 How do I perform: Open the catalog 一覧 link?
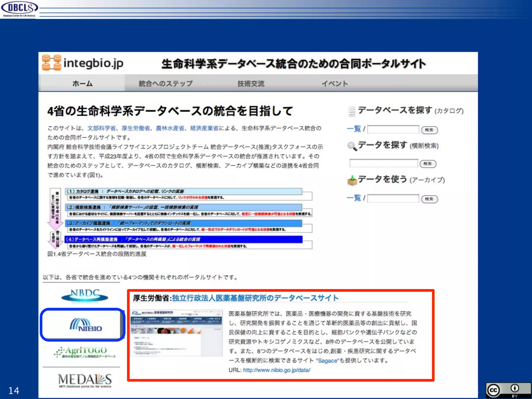(354, 129)
